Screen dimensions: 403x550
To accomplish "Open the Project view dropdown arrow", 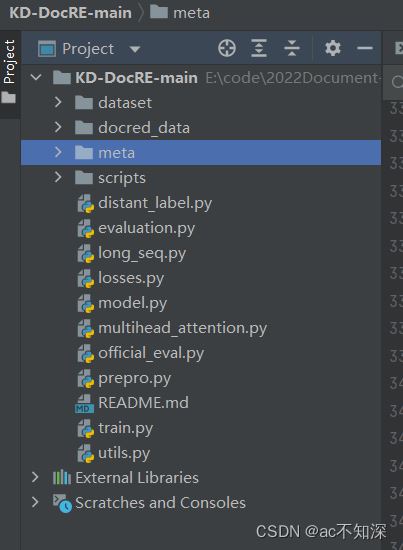I will 135,49.
